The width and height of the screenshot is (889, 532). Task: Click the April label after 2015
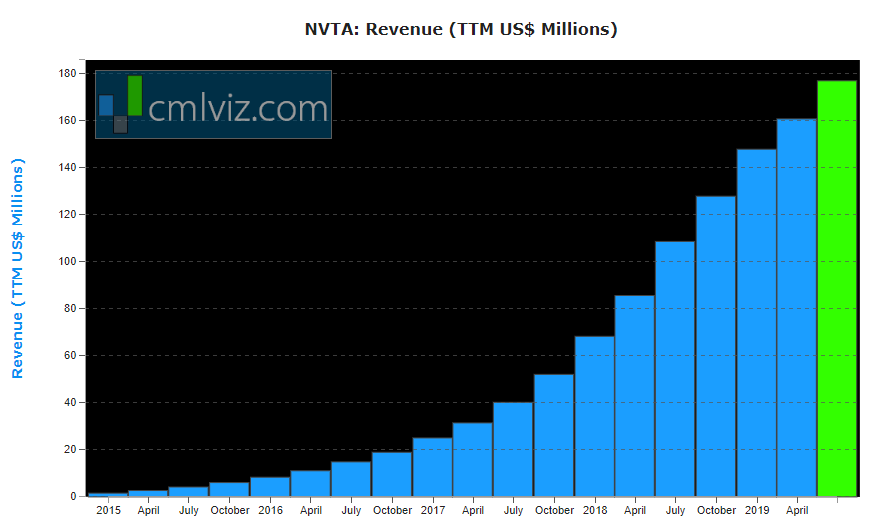[149, 510]
